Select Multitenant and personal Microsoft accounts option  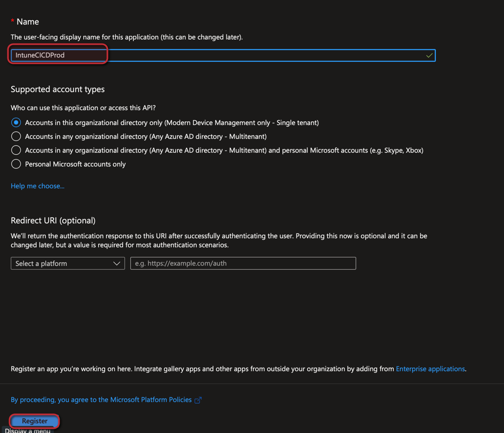coord(16,150)
